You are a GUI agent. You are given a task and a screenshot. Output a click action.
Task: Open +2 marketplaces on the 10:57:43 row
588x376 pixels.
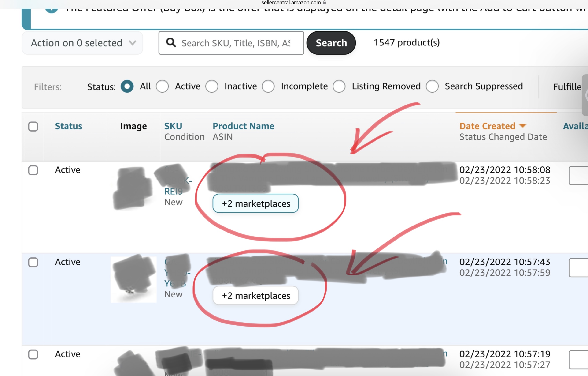256,296
